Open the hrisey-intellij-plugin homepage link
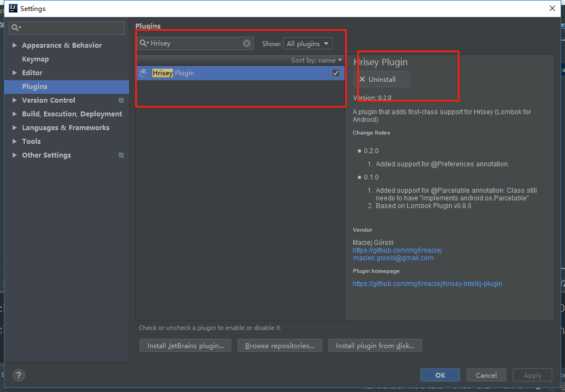The image size is (565, 392). (x=428, y=284)
